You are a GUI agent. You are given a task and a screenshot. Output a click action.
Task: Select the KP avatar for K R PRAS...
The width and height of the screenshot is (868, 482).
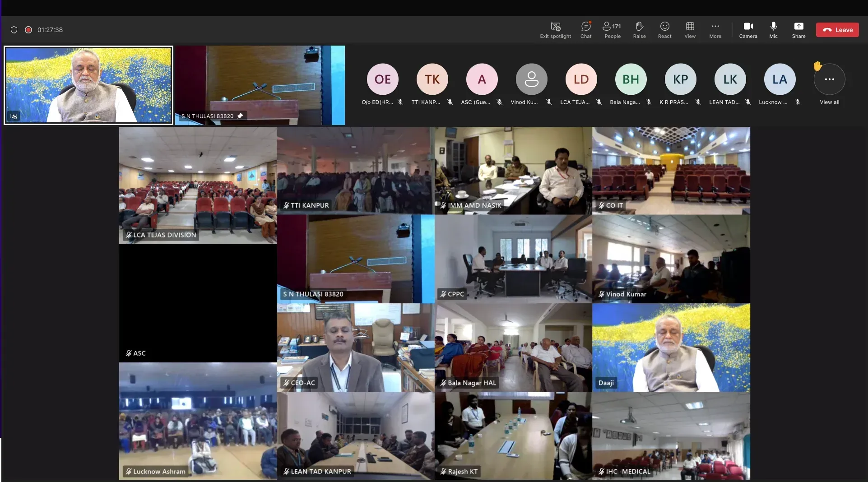coord(680,79)
